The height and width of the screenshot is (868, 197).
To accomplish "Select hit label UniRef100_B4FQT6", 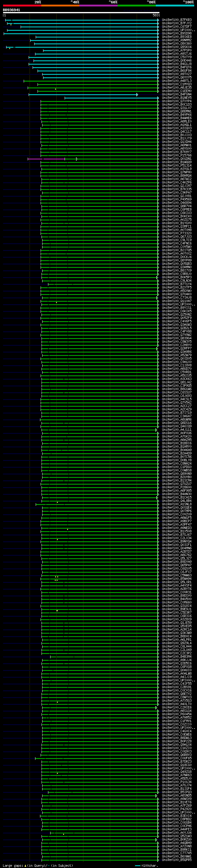I will 177,67.
